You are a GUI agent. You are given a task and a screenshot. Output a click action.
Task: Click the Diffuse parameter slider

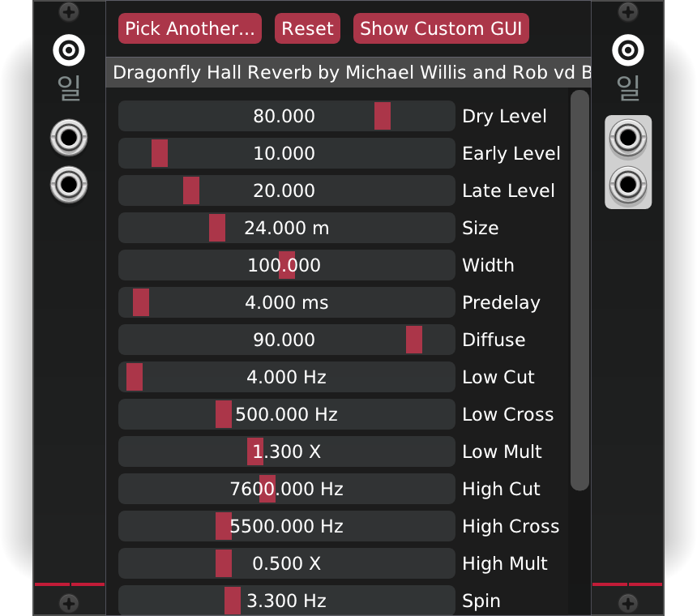click(286, 340)
